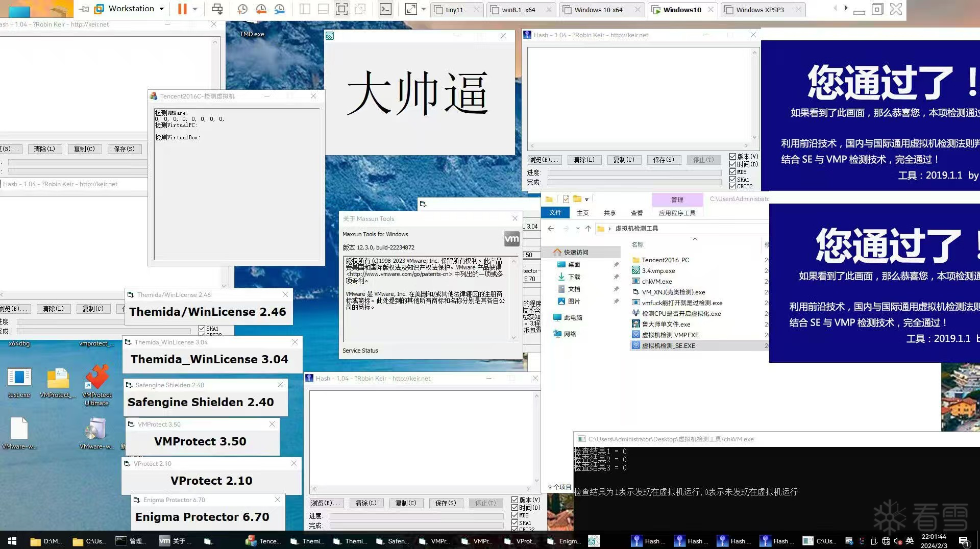Toggle CRC32 checkbox in top-right Hash window

tap(733, 186)
